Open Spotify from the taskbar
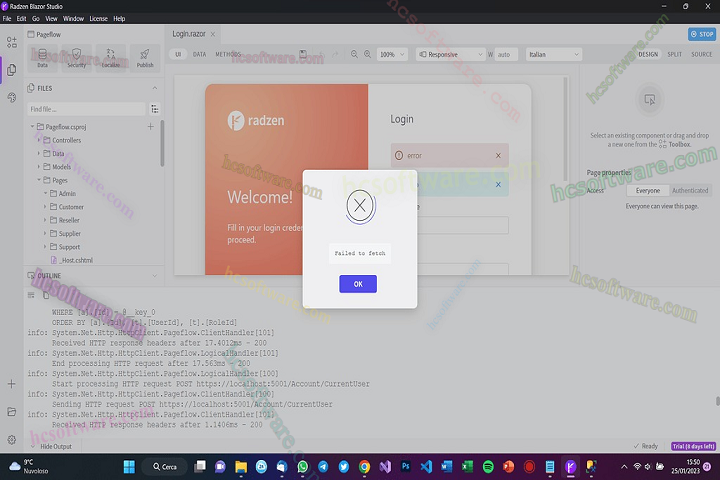 [x=488, y=467]
